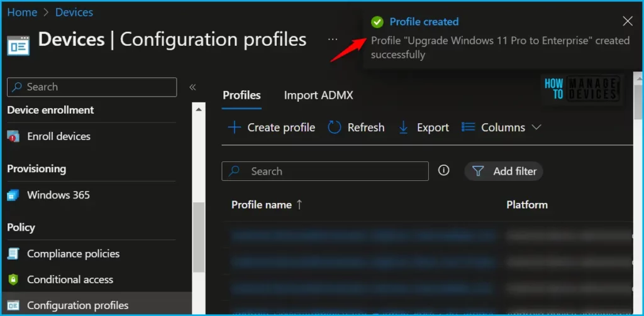
Task: Click the Conditional access shield icon
Action: 13,280
